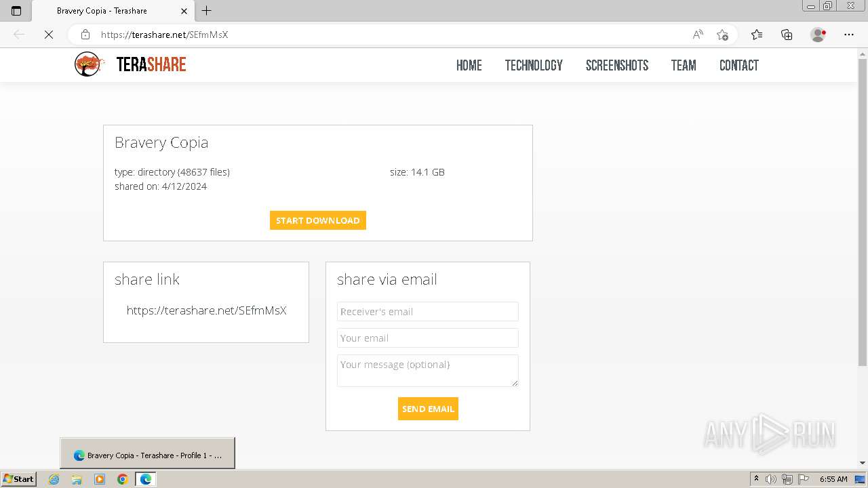Viewport: 868px width, 488px height.
Task: Click SEND EMAIL button
Action: pyautogui.click(x=428, y=409)
